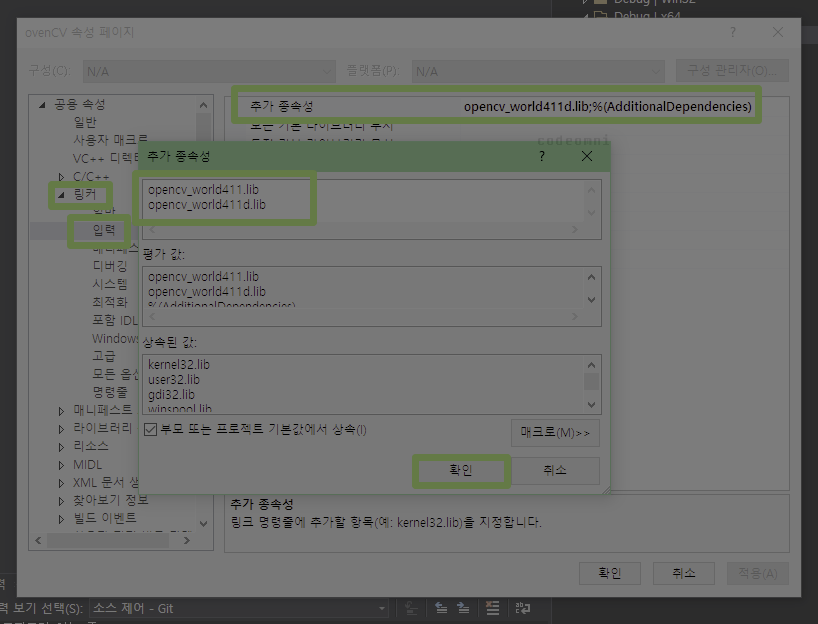The width and height of the screenshot is (818, 624).
Task: Toggle 부모 또는 프로젝트 기본값에서 상속 checkbox
Action: click(x=150, y=430)
